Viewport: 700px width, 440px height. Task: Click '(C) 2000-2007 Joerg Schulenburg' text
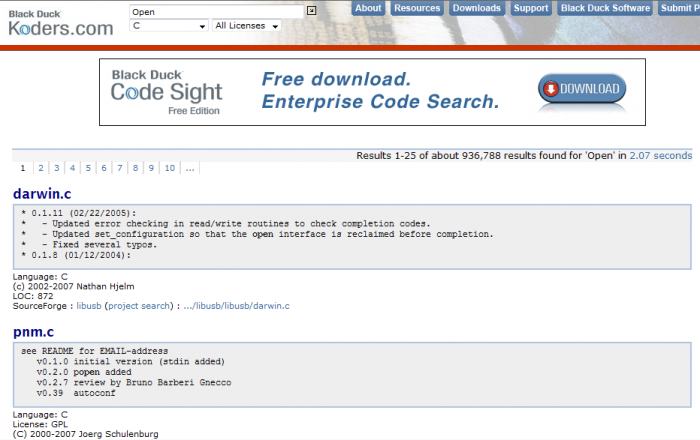tap(86, 434)
